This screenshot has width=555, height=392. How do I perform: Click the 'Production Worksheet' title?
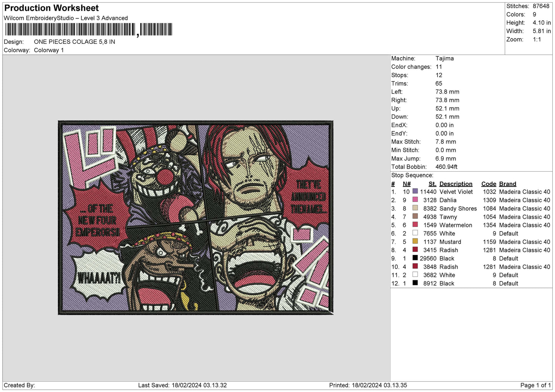pos(51,8)
